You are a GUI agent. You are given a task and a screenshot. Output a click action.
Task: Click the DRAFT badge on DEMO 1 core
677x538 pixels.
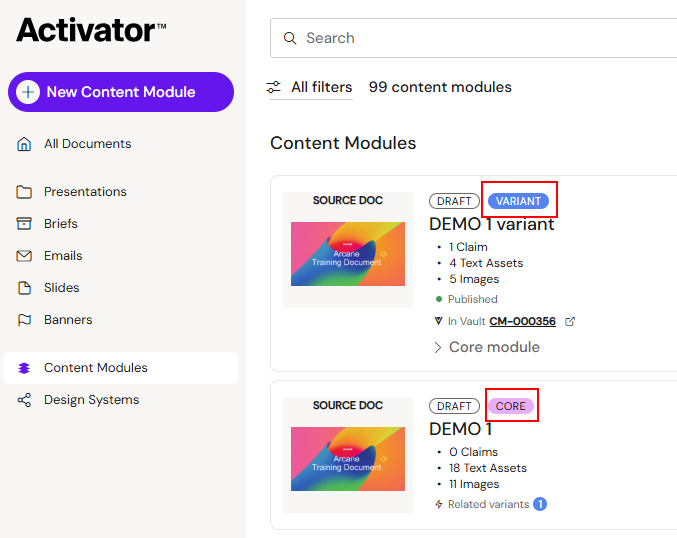click(454, 406)
